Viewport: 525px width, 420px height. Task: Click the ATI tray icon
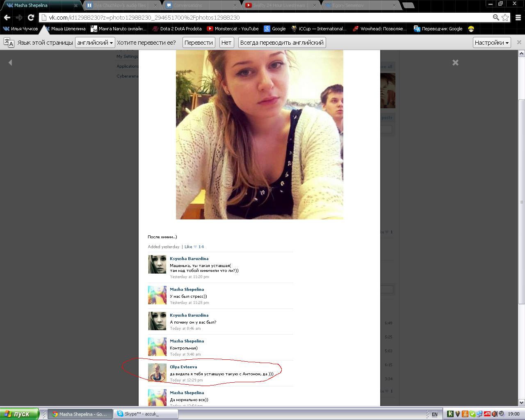(x=487, y=414)
